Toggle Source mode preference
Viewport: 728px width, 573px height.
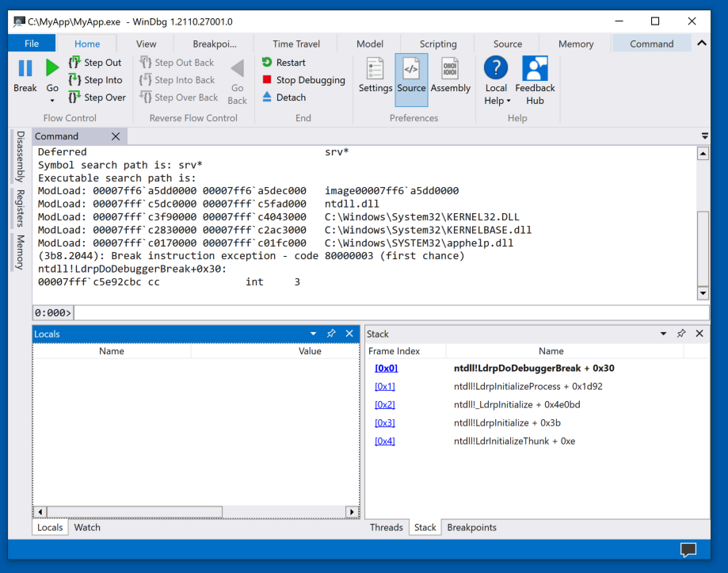411,70
